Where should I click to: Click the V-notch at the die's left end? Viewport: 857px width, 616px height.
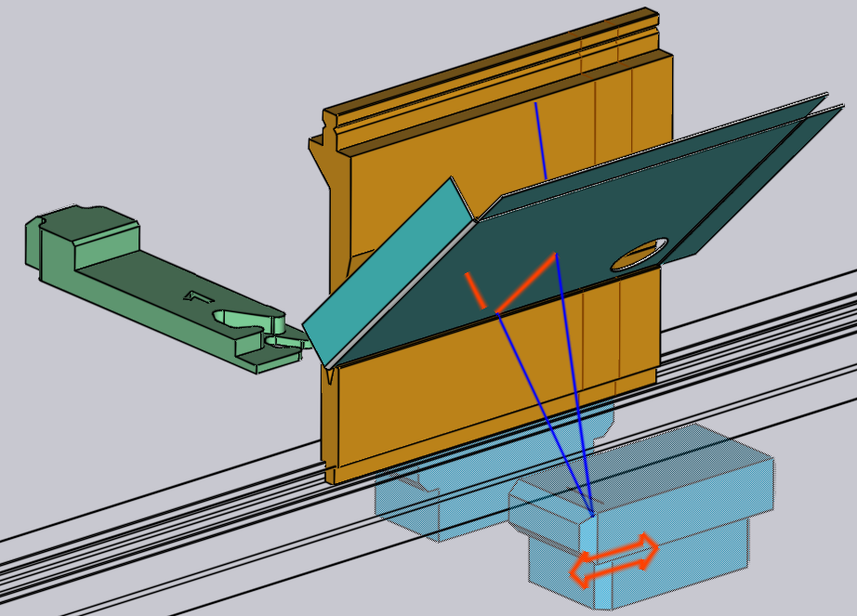point(330,374)
